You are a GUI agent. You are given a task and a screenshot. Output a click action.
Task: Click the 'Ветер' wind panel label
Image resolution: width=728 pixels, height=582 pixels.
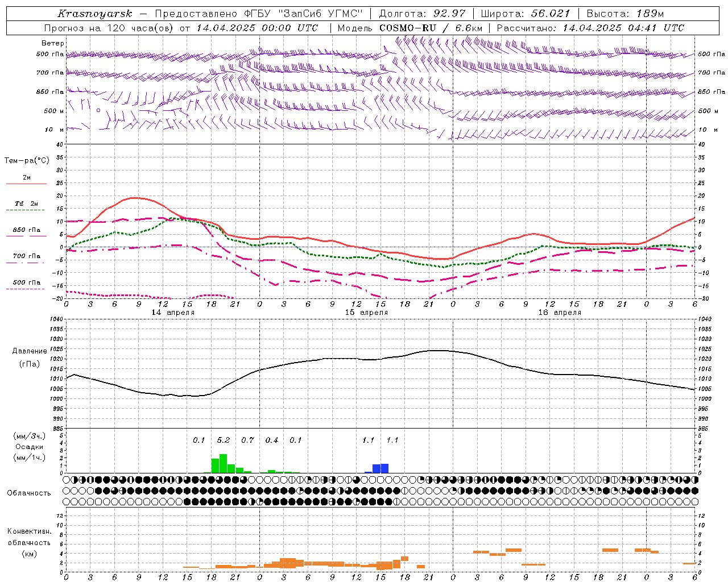[53, 43]
